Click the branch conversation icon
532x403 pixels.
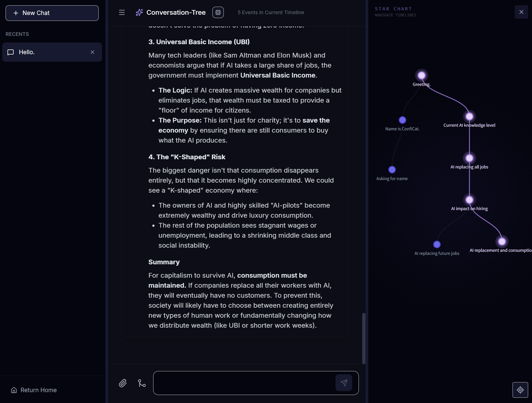142,383
